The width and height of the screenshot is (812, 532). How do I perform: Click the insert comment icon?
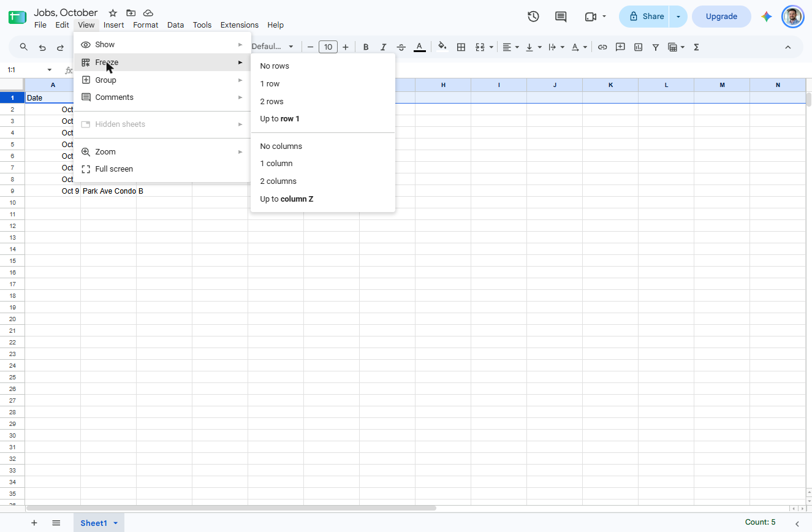(620, 47)
